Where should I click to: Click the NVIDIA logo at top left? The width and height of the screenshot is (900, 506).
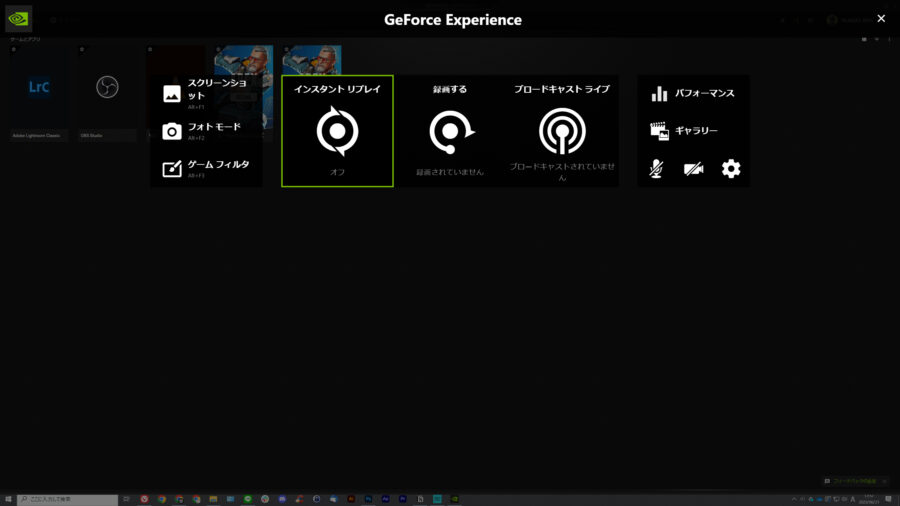pyautogui.click(x=18, y=19)
